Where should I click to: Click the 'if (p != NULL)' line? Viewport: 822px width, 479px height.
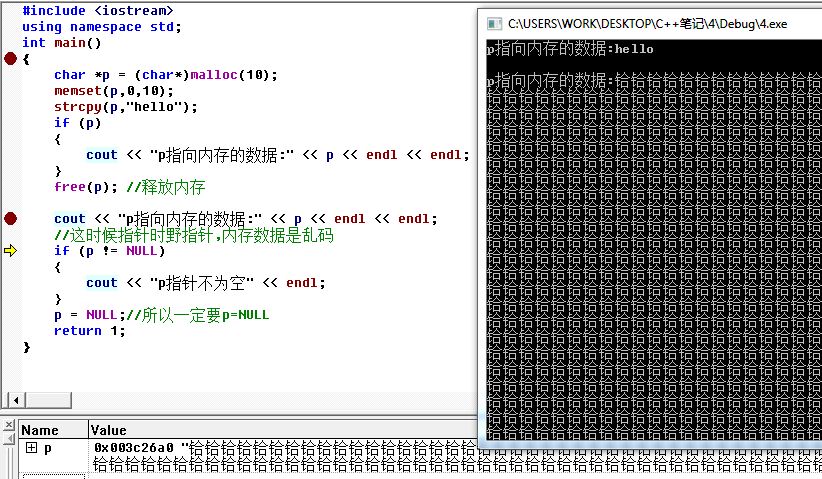pyautogui.click(x=110, y=251)
